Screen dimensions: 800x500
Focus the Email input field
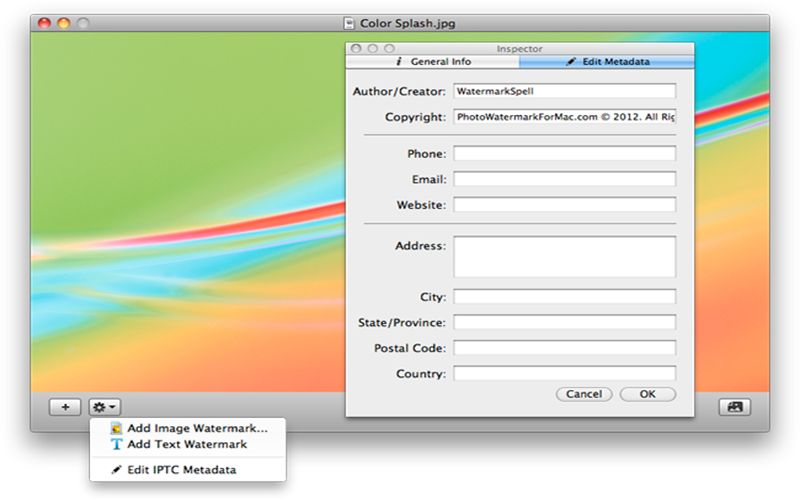click(x=565, y=179)
